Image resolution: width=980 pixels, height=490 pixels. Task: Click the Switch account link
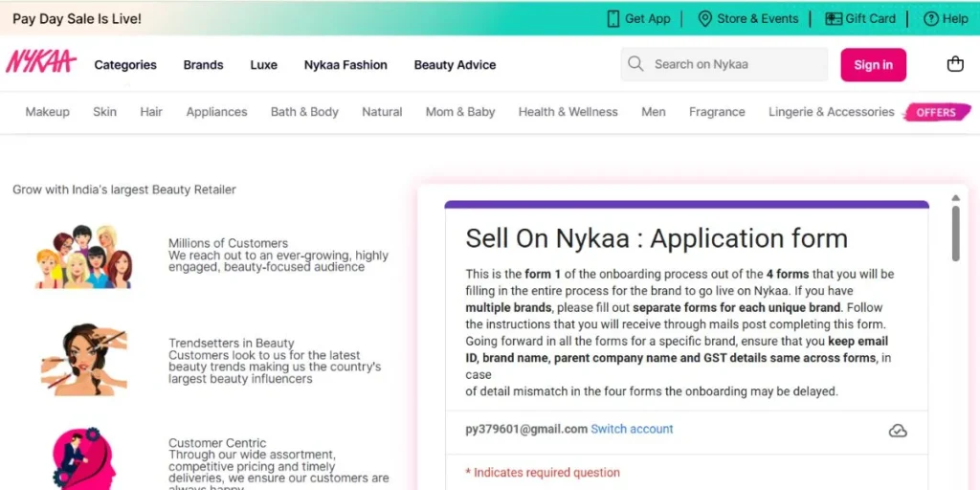click(632, 429)
